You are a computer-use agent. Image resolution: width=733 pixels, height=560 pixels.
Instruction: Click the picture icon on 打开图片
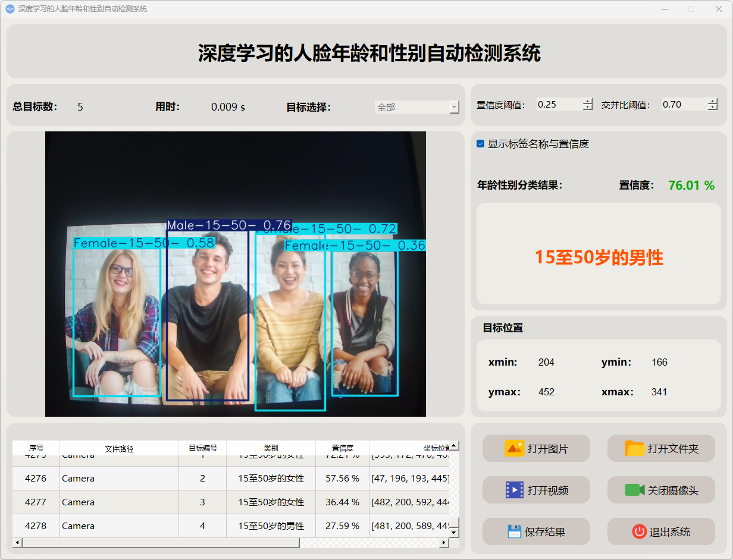coord(514,448)
